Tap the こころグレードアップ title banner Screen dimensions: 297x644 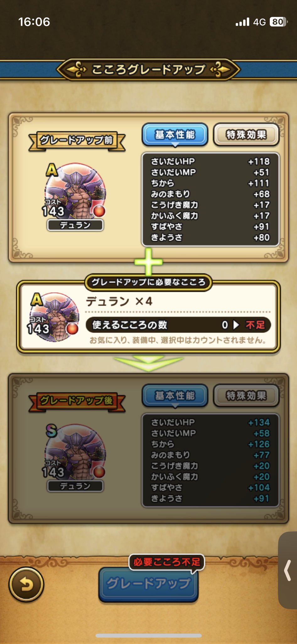click(148, 69)
